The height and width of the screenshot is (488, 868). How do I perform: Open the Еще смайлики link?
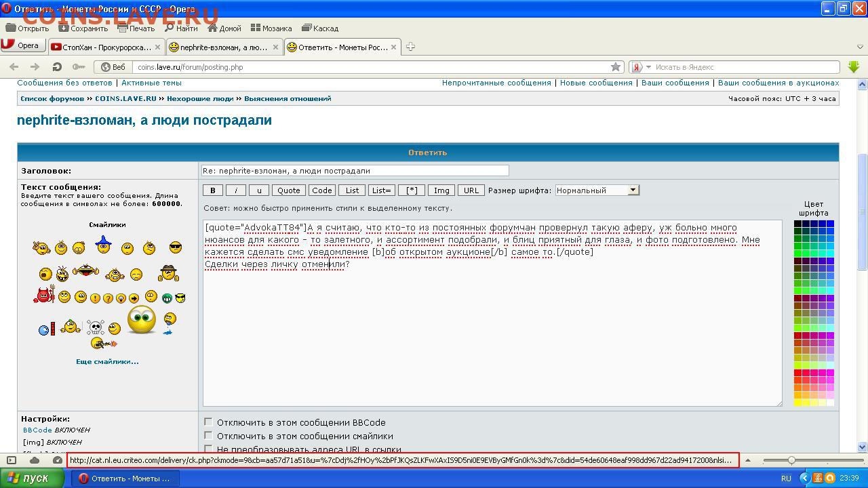107,361
